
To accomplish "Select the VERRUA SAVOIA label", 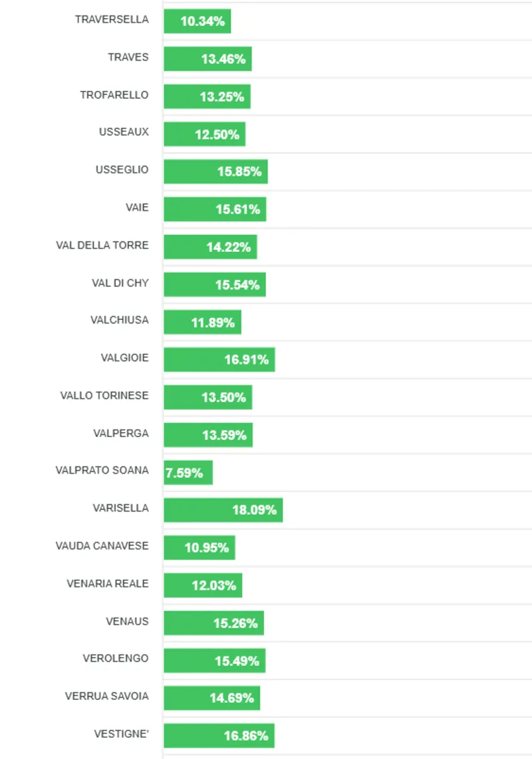I will click(x=107, y=696).
